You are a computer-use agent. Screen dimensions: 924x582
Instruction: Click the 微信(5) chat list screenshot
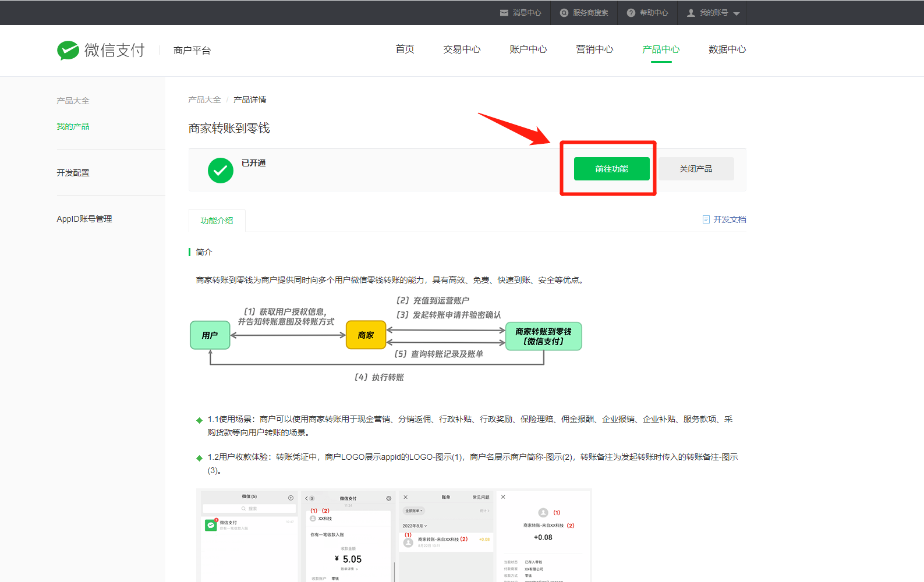(x=249, y=537)
